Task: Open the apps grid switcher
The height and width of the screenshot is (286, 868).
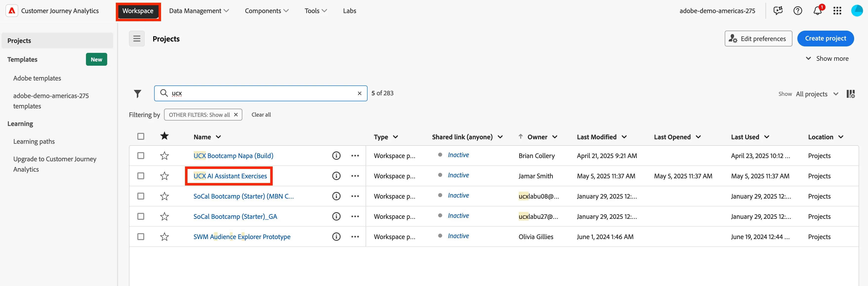Action: [837, 11]
